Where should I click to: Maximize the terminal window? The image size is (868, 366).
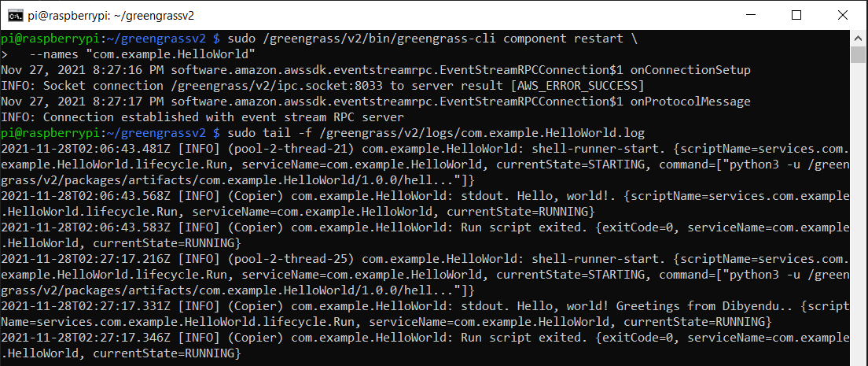pos(796,15)
